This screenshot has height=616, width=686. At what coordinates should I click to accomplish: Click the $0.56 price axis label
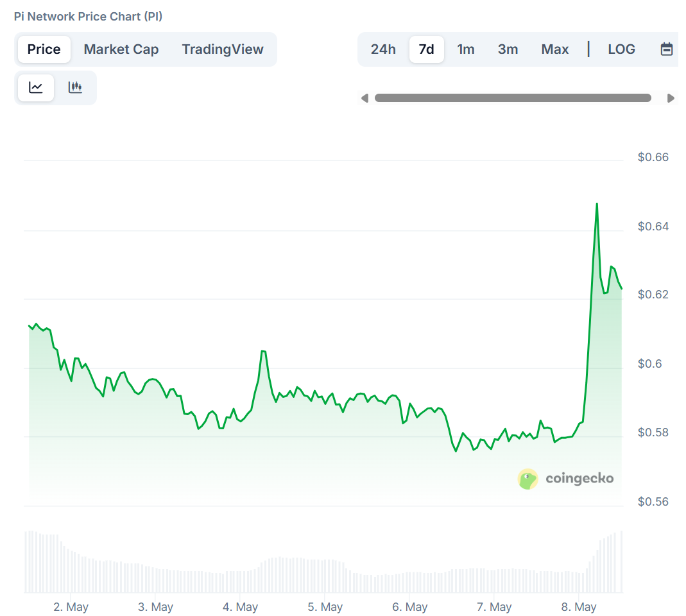[653, 501]
